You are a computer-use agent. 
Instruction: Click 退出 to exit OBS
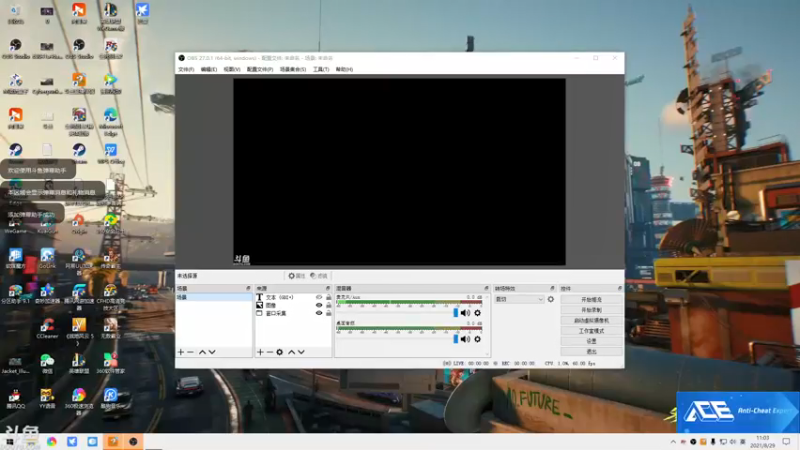[x=591, y=352]
